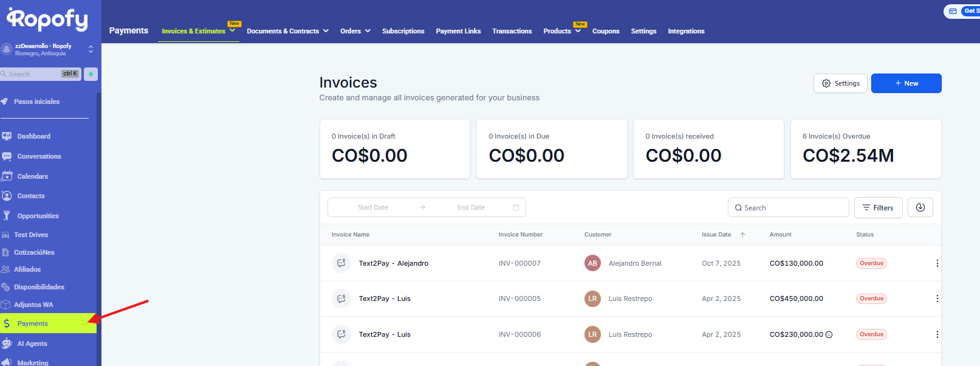Click the download export icon beside Filters
Image resolution: width=980 pixels, height=366 pixels.
920,207
